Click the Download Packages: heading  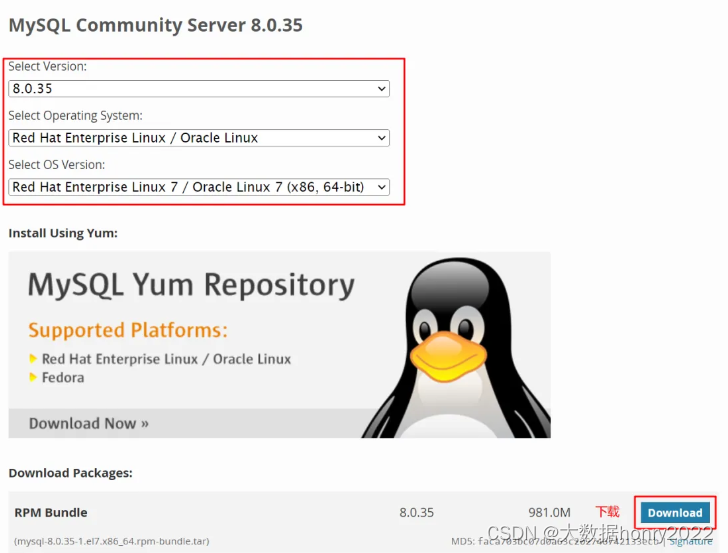71,473
